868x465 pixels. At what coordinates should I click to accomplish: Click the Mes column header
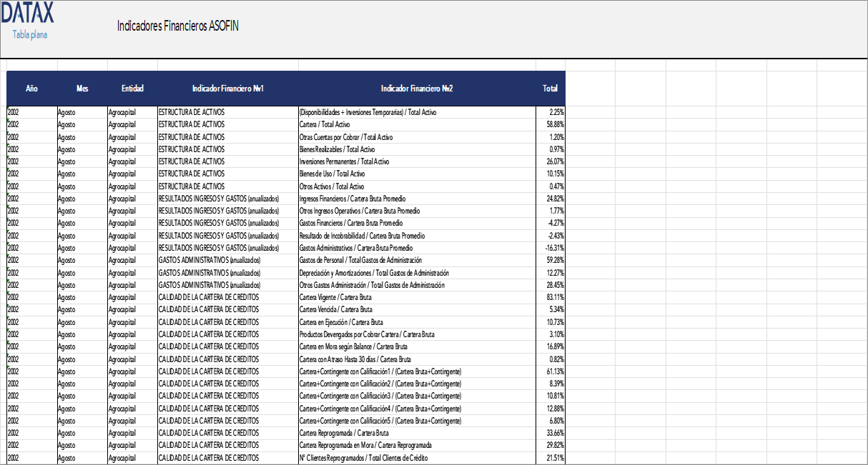tap(82, 89)
